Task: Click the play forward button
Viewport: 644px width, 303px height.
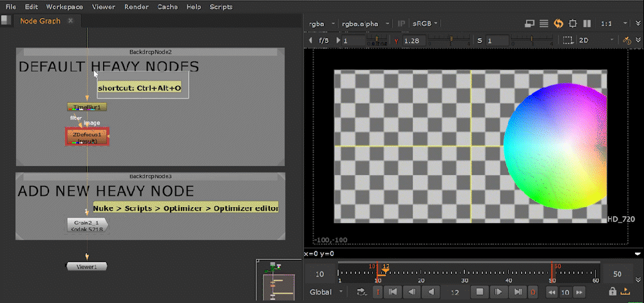Action: [x=498, y=292]
